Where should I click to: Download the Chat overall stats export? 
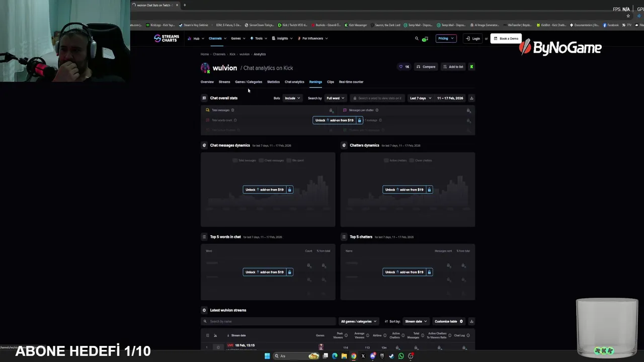point(471,98)
